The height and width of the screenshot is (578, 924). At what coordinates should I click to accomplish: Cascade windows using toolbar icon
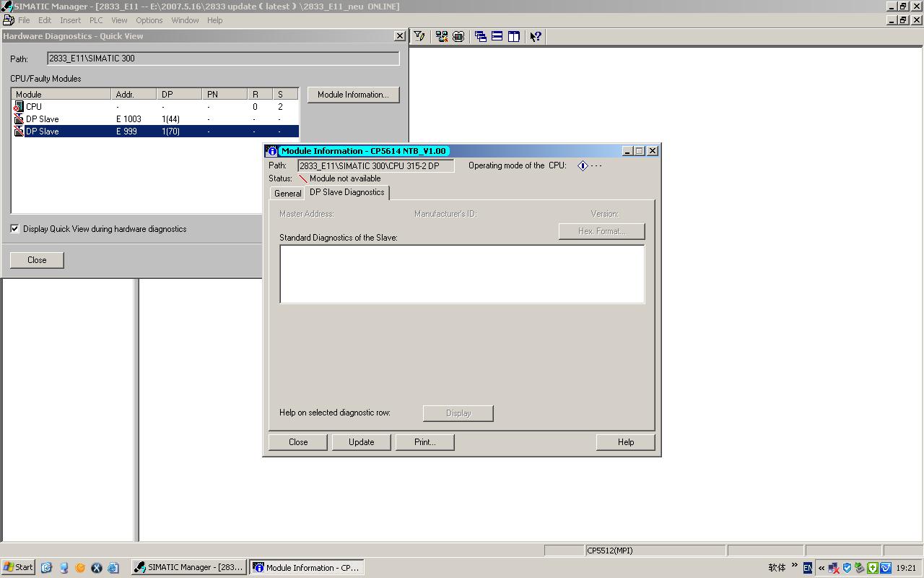[x=481, y=37]
